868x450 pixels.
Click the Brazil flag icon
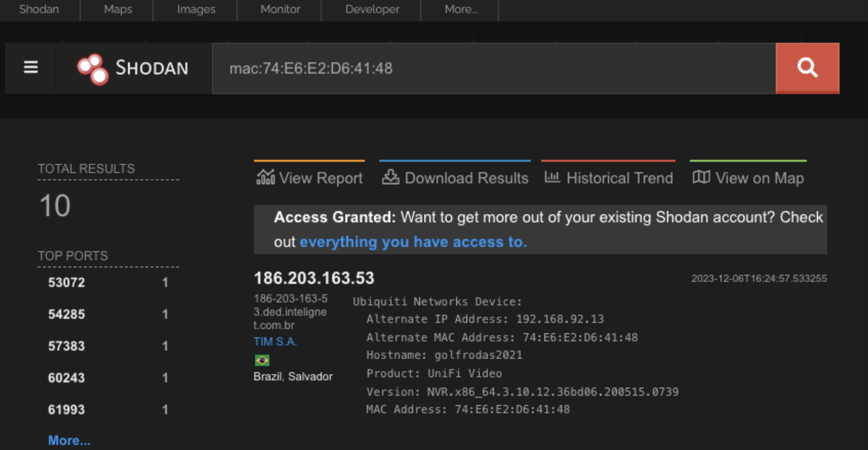click(x=262, y=360)
